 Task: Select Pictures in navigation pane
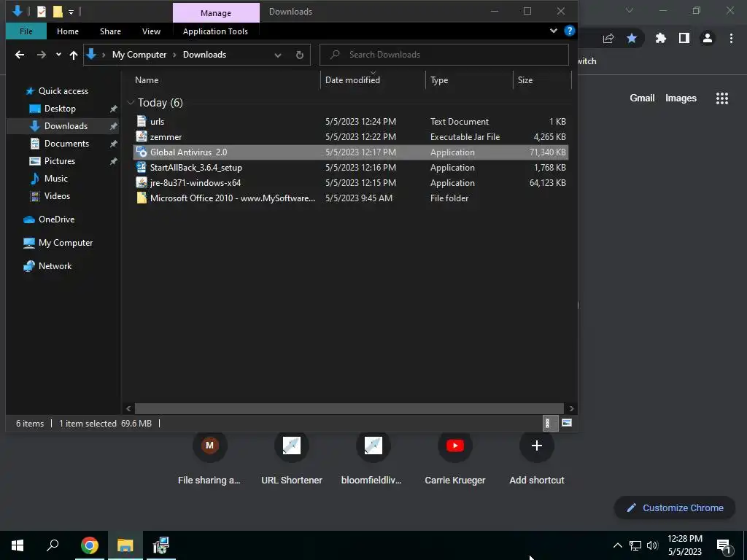[x=60, y=161]
